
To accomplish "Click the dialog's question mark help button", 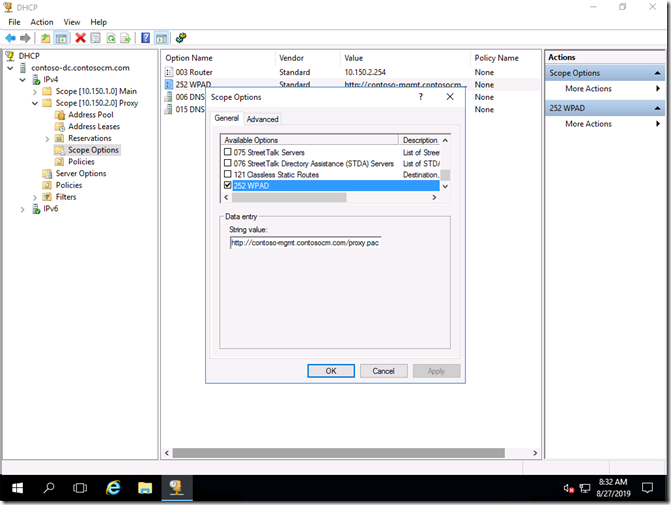I will 420,97.
